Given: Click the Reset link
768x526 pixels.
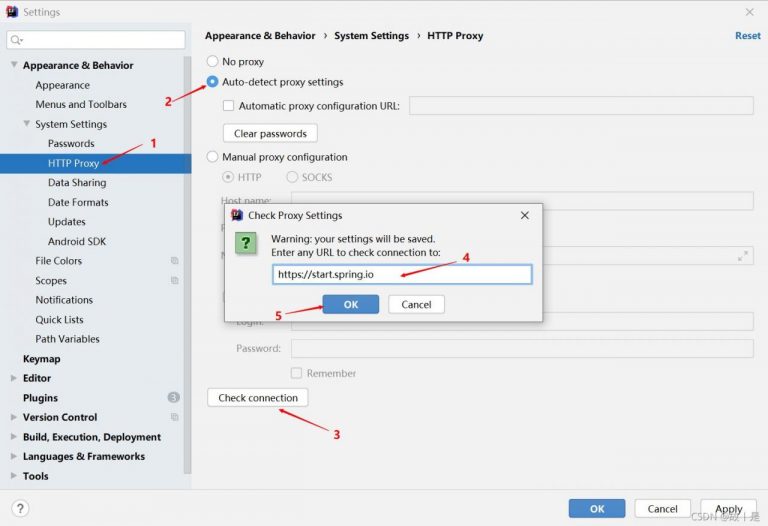Looking at the screenshot, I should pyautogui.click(x=747, y=36).
